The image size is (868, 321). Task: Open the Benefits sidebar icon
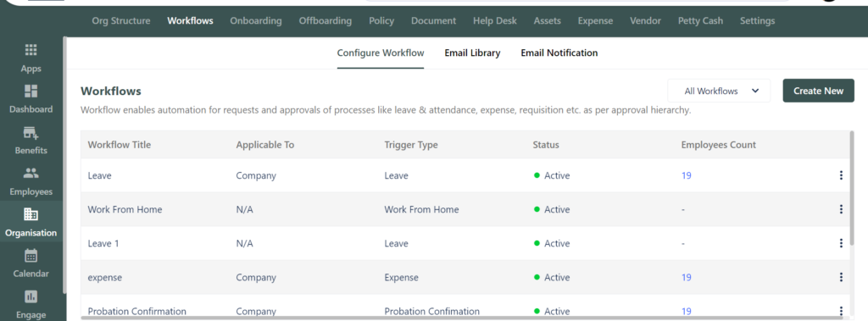(x=31, y=133)
